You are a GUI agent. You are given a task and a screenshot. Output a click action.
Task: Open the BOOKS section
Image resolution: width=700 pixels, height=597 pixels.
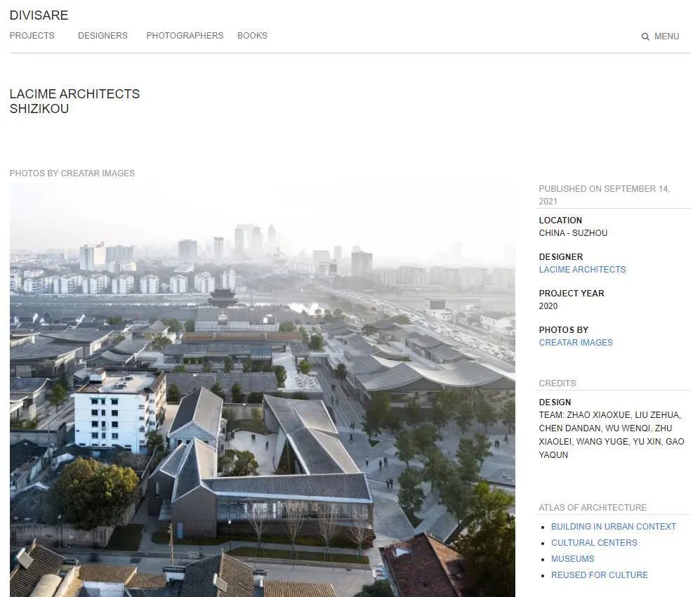252,36
